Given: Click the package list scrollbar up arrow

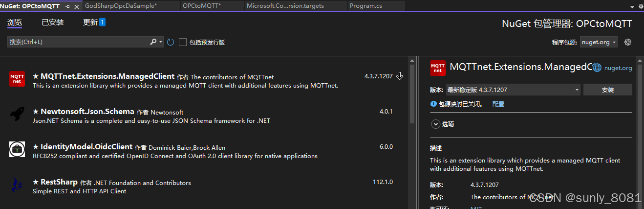Looking at the screenshot, I should point(412,61).
